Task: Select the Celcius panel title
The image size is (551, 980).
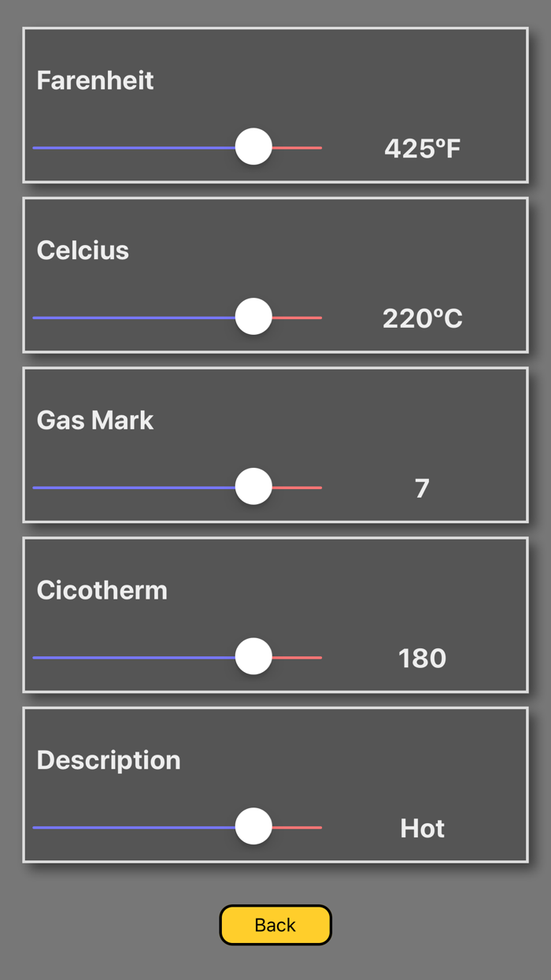Action: pos(83,250)
